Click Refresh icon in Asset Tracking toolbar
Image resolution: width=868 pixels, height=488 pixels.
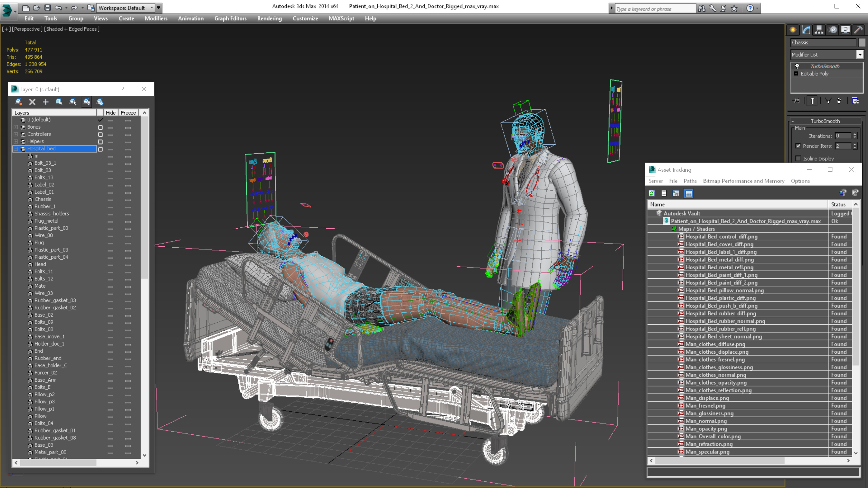click(652, 193)
